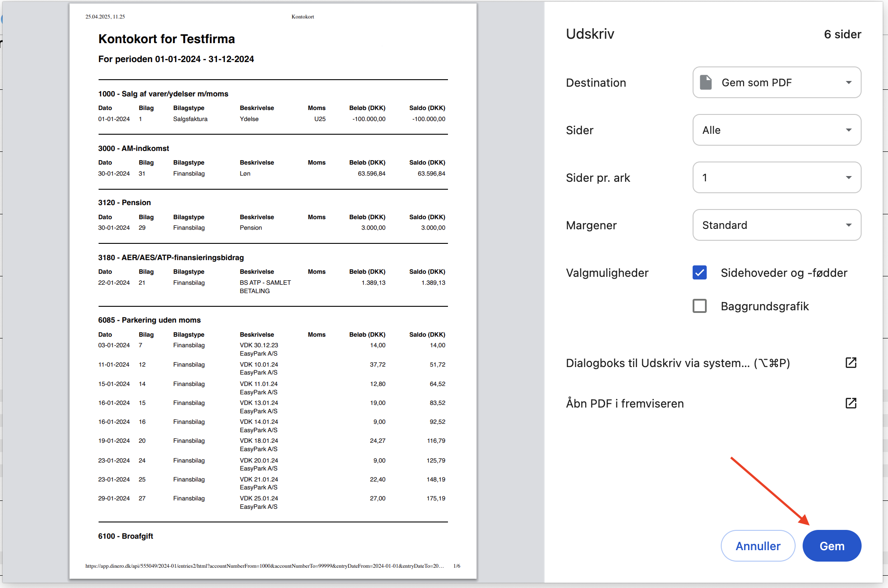Open Margener dropdown set to Standard

pos(777,225)
